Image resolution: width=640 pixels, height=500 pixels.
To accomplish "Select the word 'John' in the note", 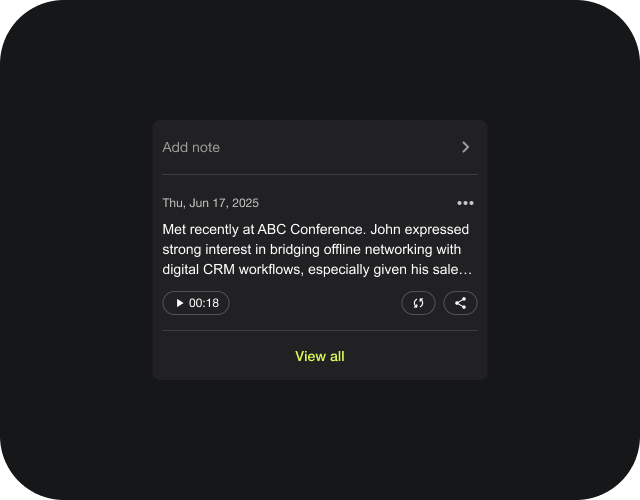I will pyautogui.click(x=387, y=229).
